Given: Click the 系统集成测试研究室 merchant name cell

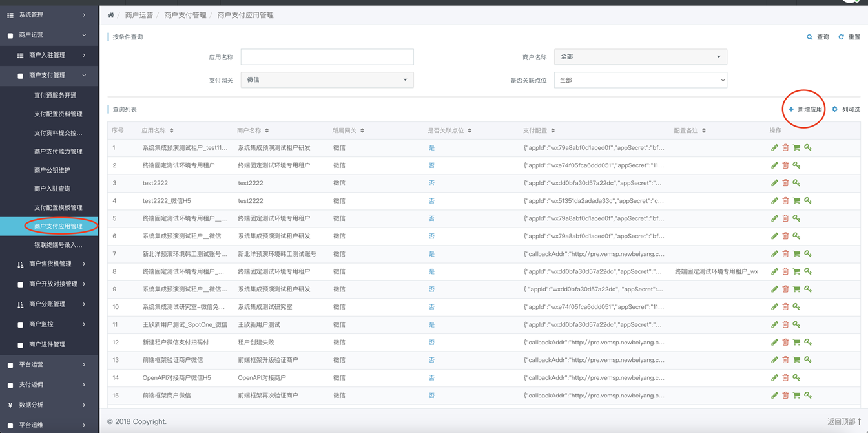Looking at the screenshot, I should point(265,307).
